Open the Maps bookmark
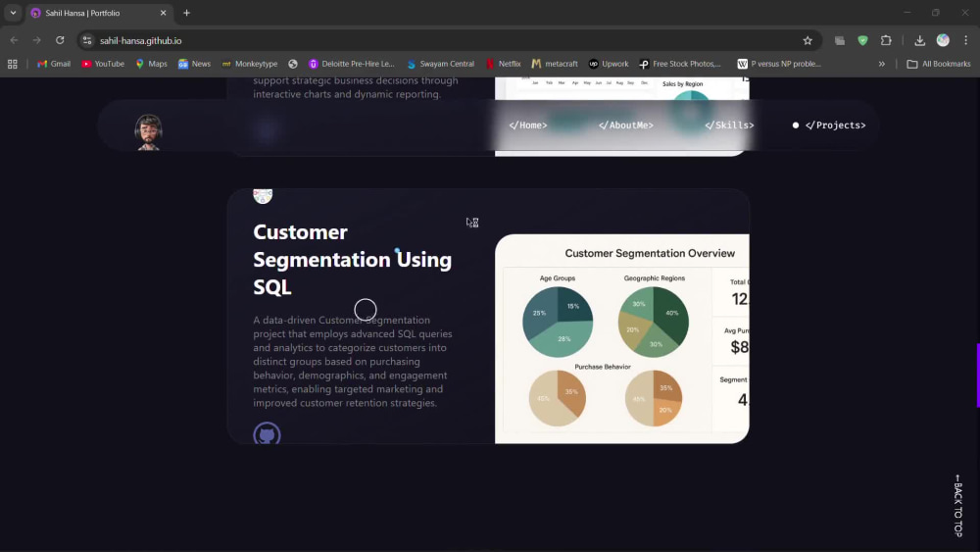 click(x=151, y=64)
